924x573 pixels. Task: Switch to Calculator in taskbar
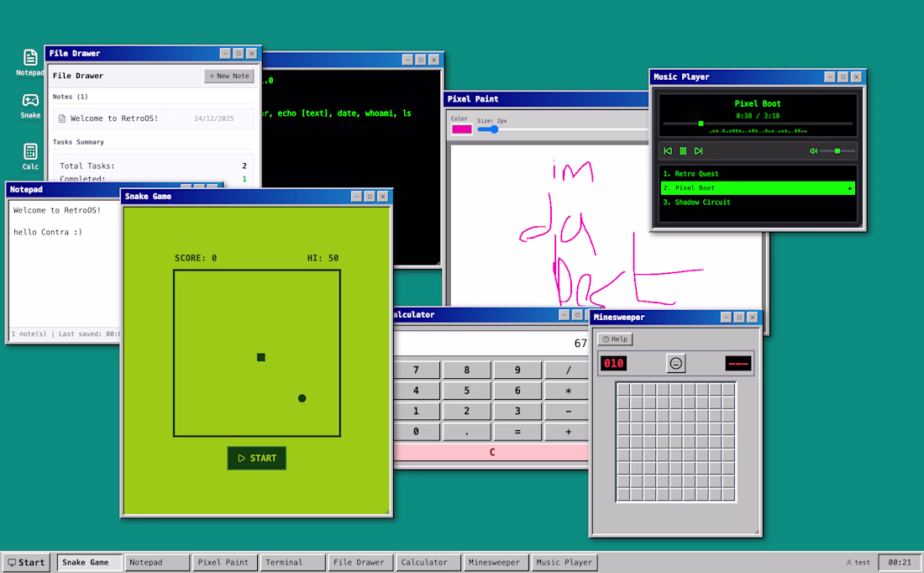point(428,562)
